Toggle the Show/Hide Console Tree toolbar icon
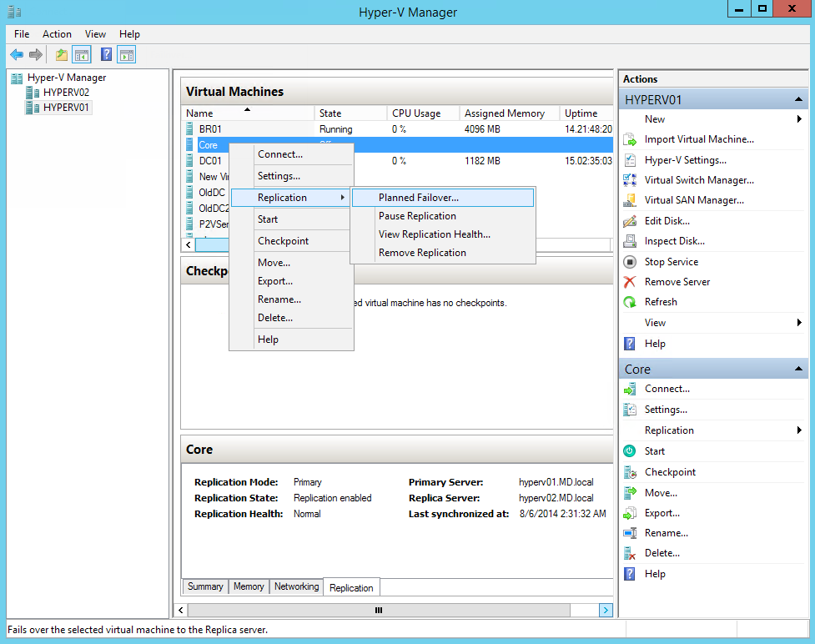The image size is (815, 644). 82,54
